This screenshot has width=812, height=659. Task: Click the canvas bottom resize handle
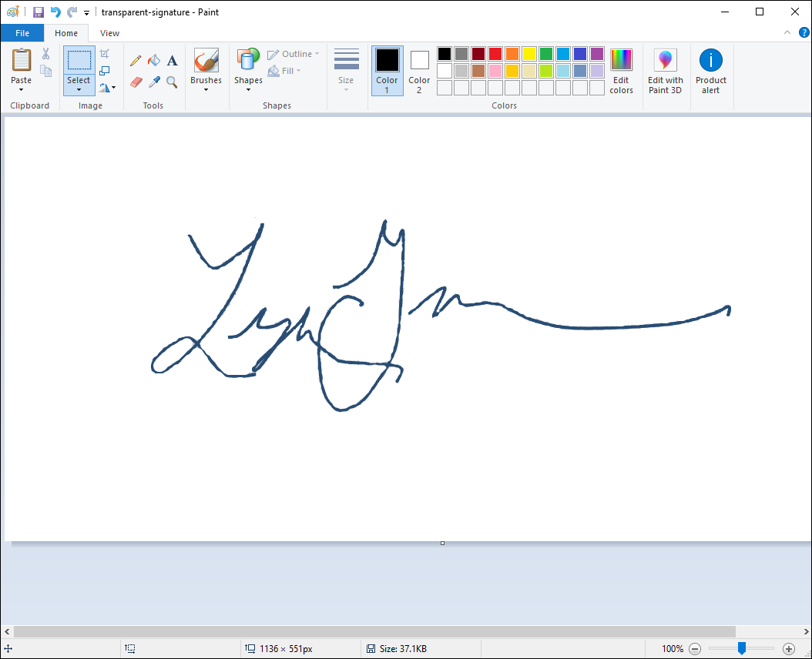coord(442,543)
